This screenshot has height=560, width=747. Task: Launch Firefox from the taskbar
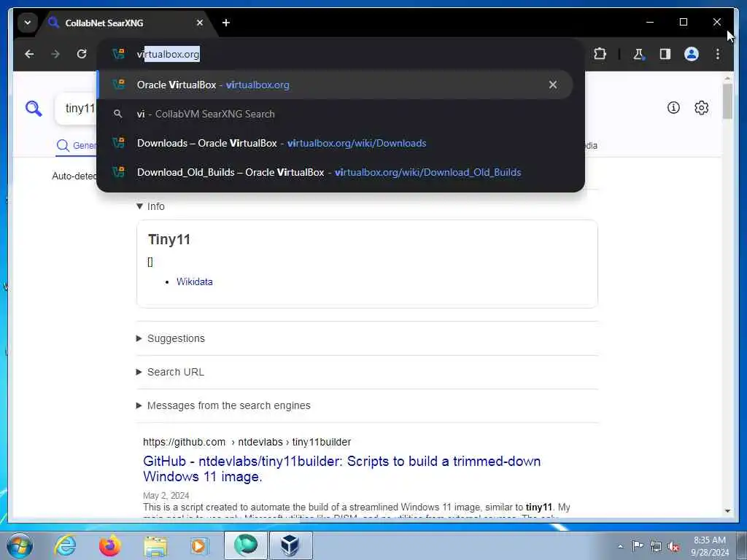(x=110, y=545)
